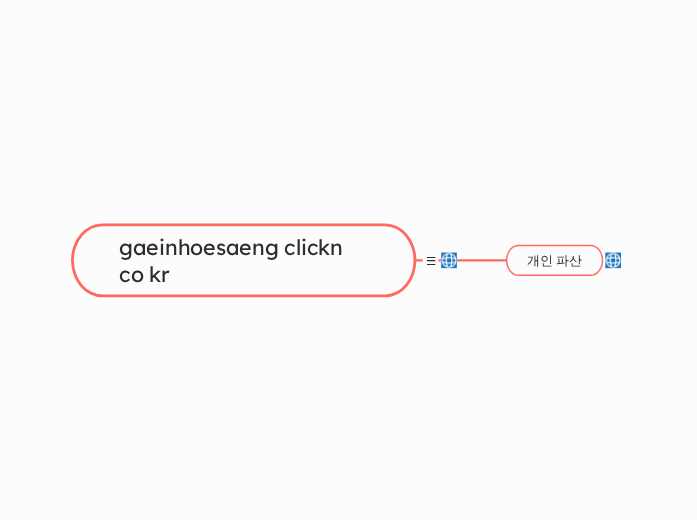Screen dimensions: 697x520
Task: Click the red rounded border of the root topic
Action: (x=244, y=225)
